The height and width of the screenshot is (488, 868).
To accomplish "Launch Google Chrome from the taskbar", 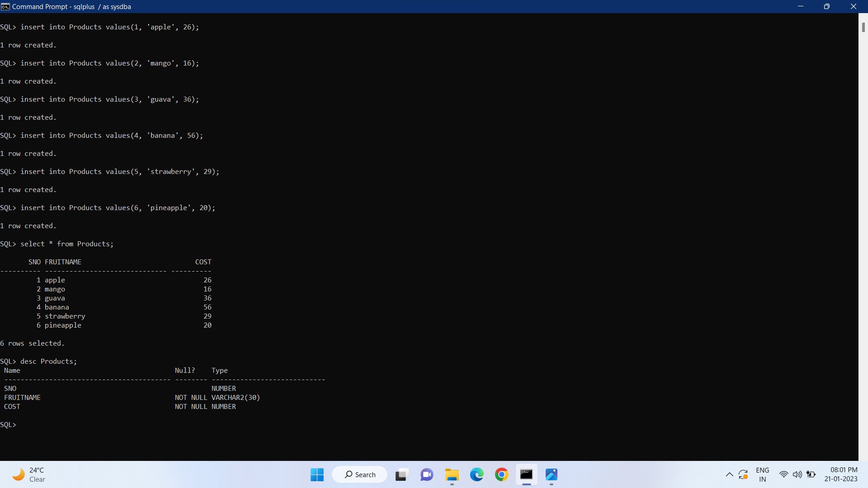I will tap(501, 474).
